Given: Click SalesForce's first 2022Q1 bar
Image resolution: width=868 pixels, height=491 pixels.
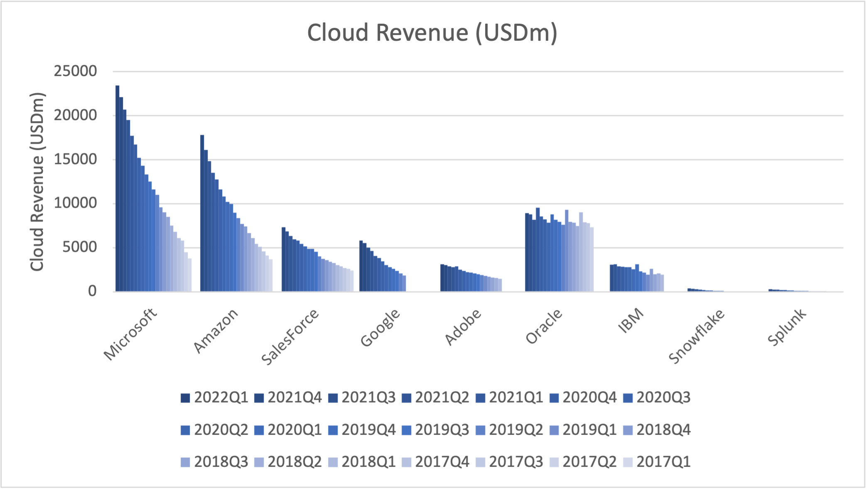Looking at the screenshot, I should pyautogui.click(x=284, y=259).
